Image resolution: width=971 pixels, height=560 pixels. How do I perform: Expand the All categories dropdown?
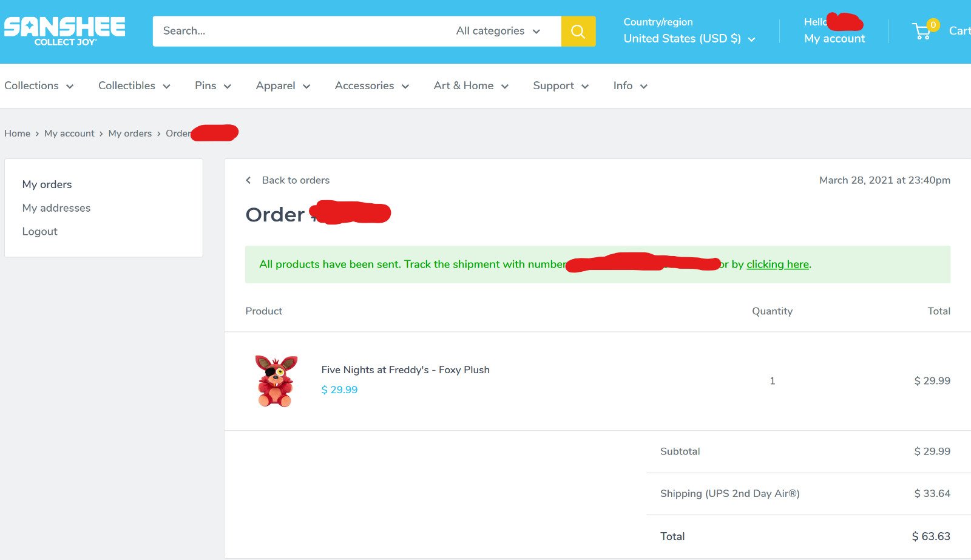coord(498,31)
